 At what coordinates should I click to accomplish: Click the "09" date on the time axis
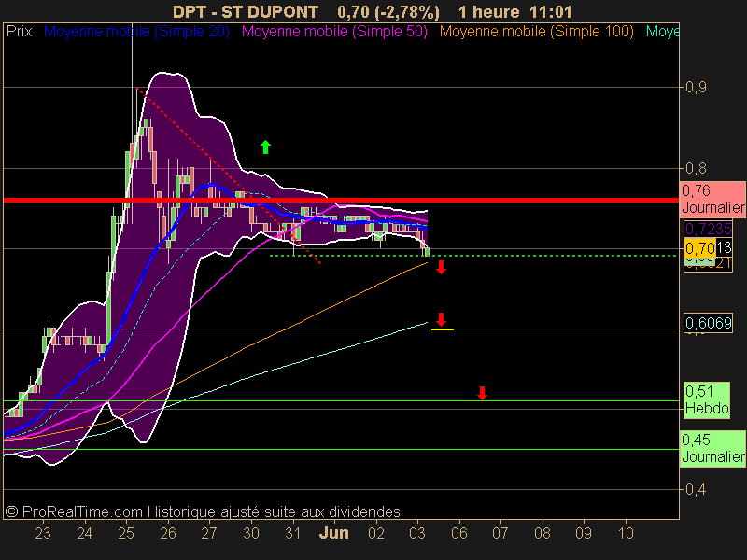pyautogui.click(x=584, y=533)
